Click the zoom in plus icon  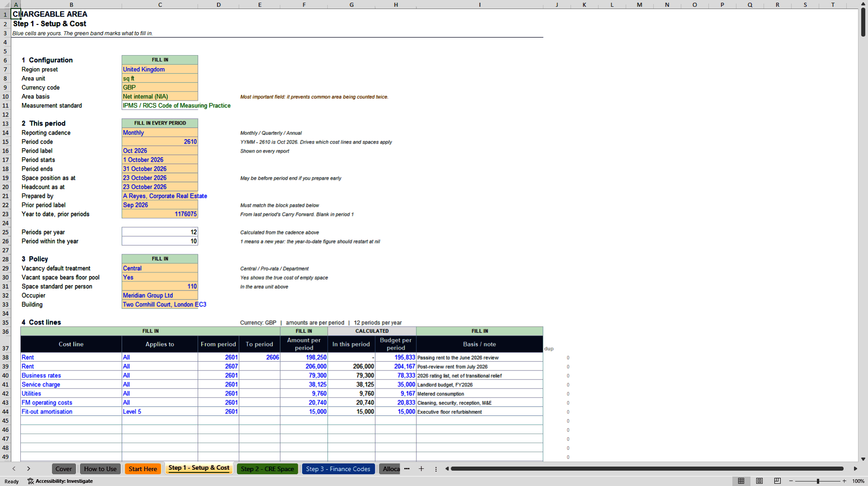(844, 481)
